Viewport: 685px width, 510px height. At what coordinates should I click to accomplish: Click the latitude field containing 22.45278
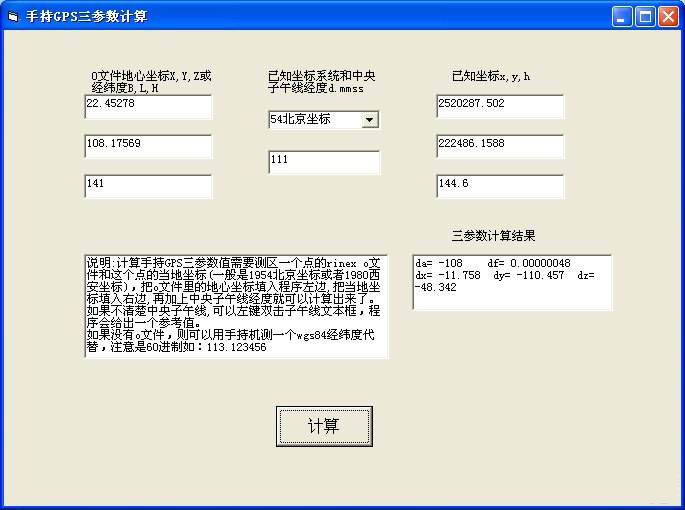point(148,105)
